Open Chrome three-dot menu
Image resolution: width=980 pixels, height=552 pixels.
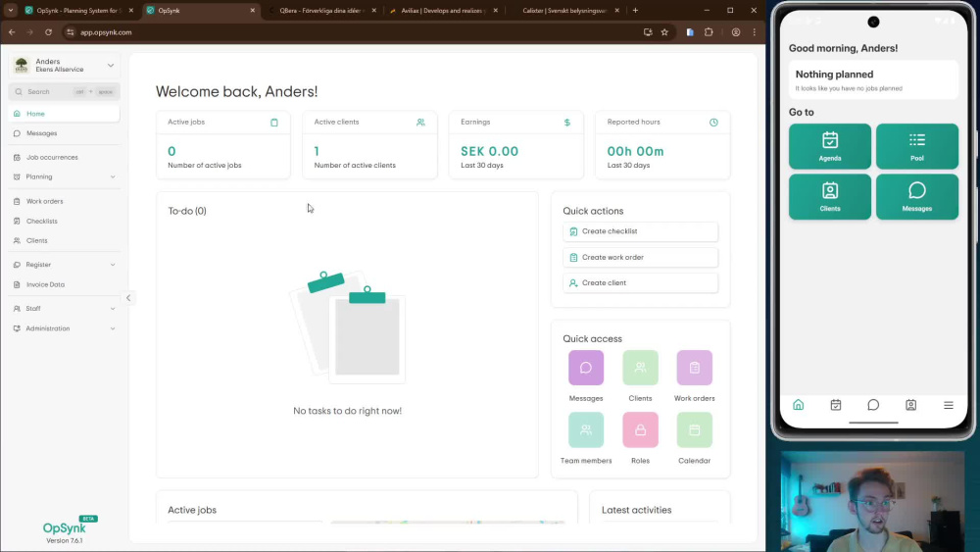pyautogui.click(x=755, y=32)
